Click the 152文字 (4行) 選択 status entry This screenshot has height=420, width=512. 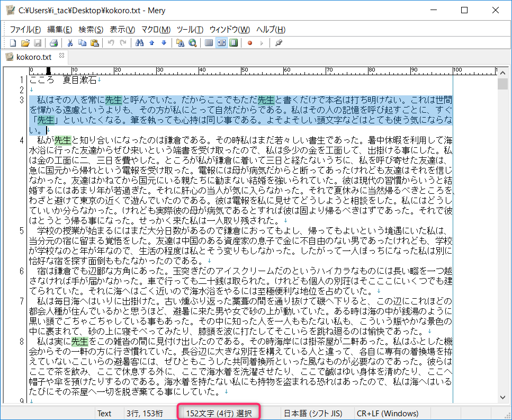click(219, 414)
